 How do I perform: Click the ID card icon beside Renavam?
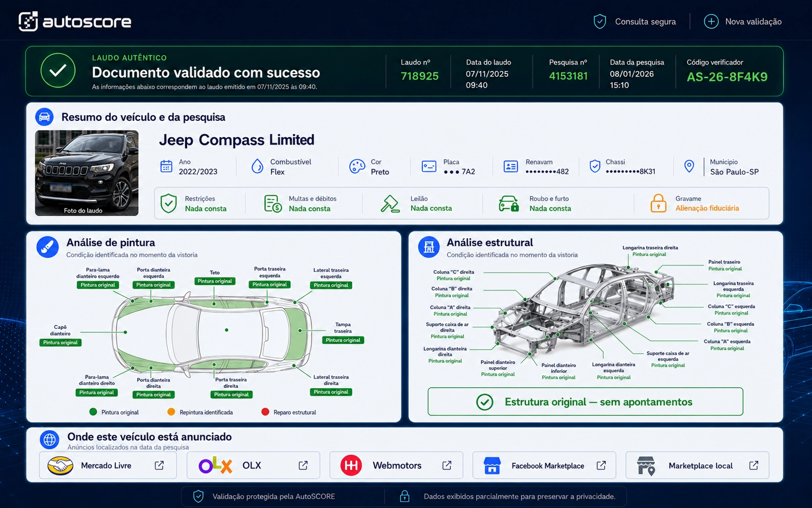tap(511, 166)
